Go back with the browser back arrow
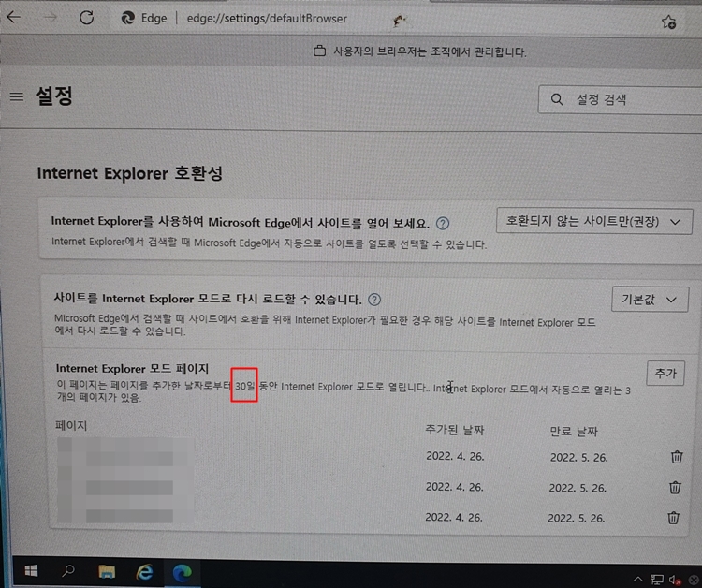The image size is (702, 588). 14,17
